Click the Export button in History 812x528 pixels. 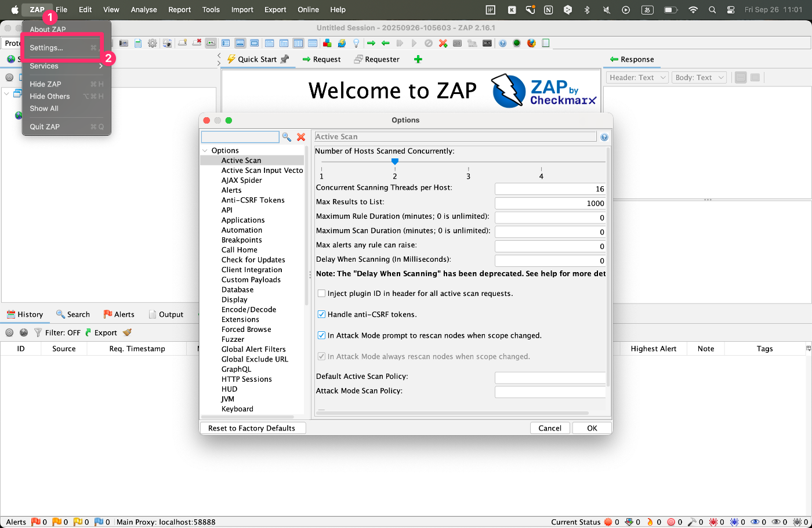tap(101, 332)
